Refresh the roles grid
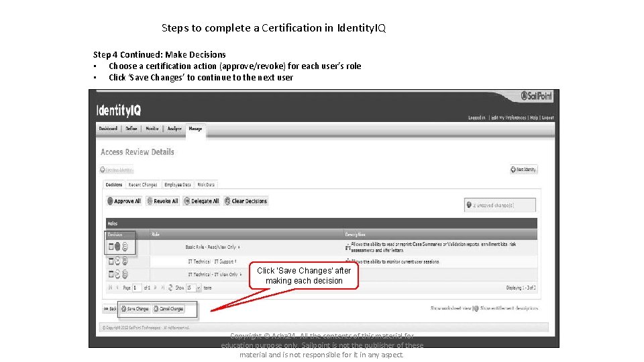Image resolution: width=644 pixels, height=362 pixels. point(170,288)
